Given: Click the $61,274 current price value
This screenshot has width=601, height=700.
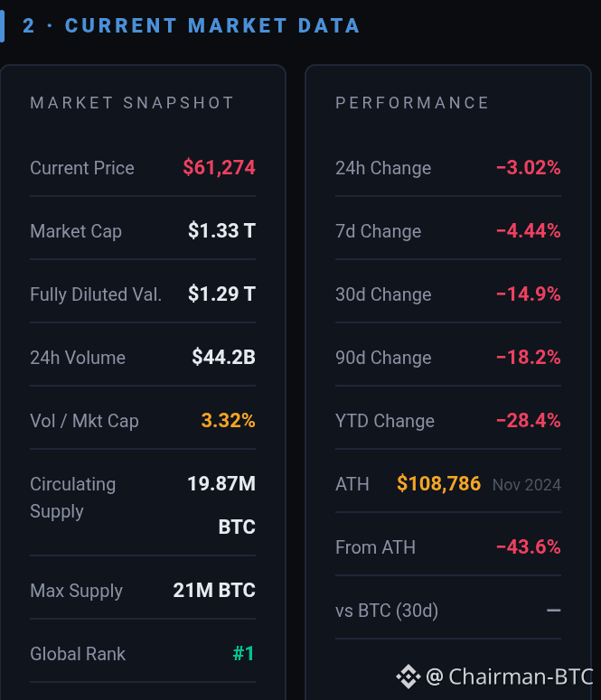Looking at the screenshot, I should click(x=219, y=168).
